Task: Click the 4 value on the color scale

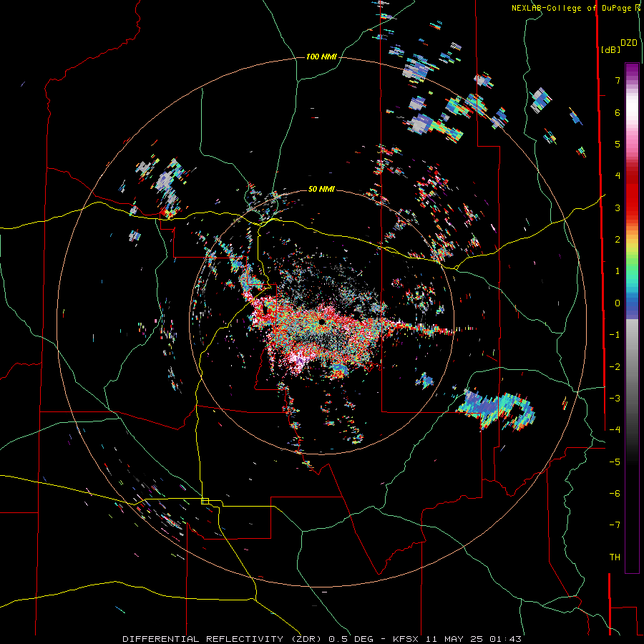Action: pyautogui.click(x=618, y=176)
